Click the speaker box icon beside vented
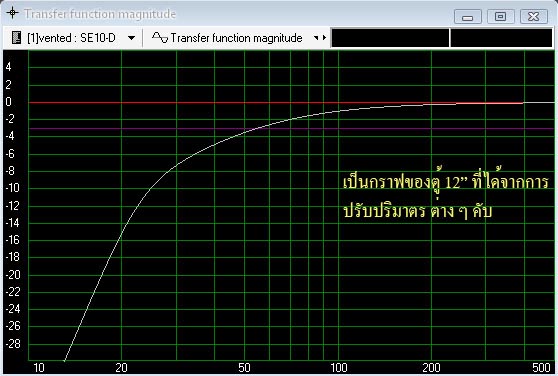Image resolution: width=558 pixels, height=376 pixels. 16,37
